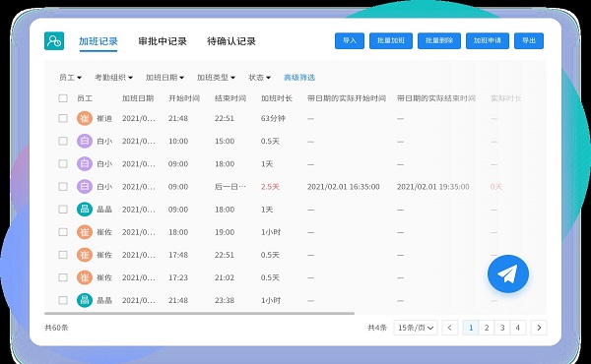This screenshot has width=591, height=364.
Task: Click the table's horizontal scrollbar
Action: tap(199, 313)
